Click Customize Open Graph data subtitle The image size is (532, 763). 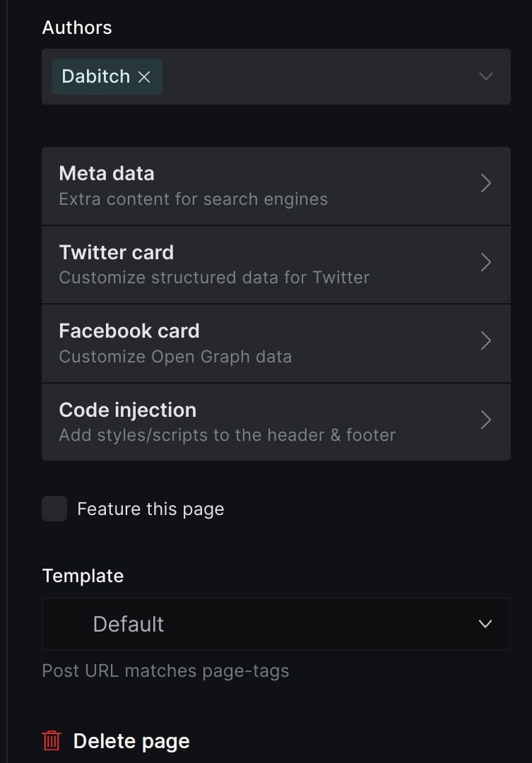[175, 357]
